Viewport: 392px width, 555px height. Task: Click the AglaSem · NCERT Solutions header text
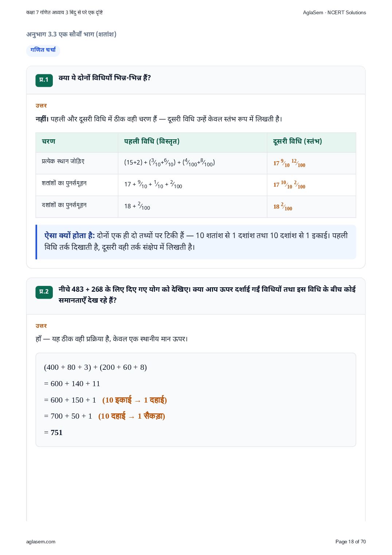(x=334, y=12)
